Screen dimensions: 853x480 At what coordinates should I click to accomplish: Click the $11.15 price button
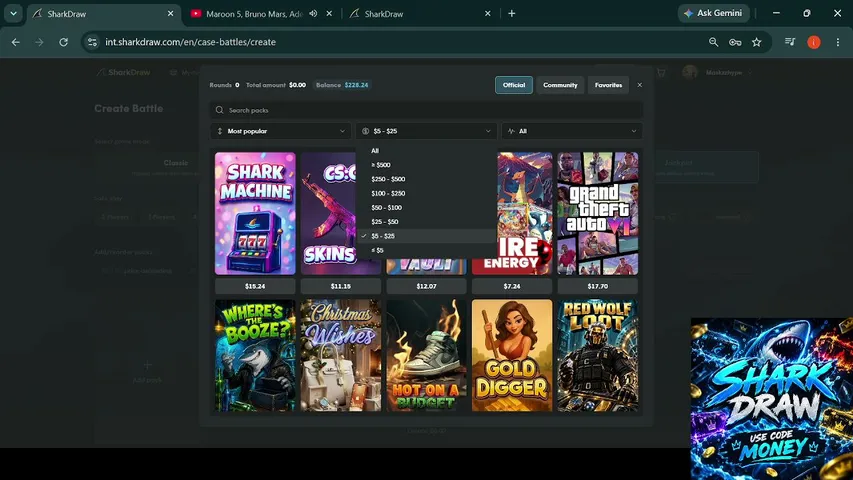tap(341, 286)
